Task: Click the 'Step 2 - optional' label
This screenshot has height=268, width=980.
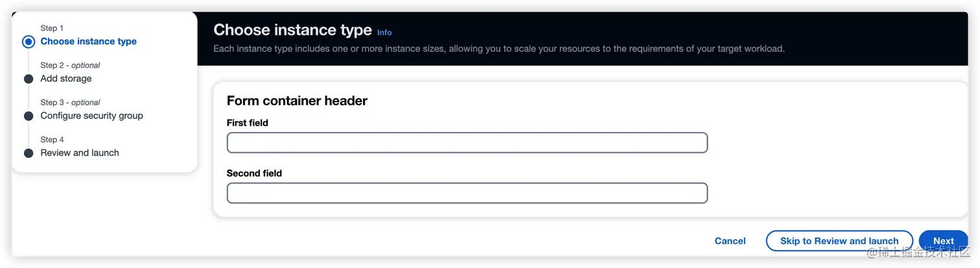Action: coord(70,65)
